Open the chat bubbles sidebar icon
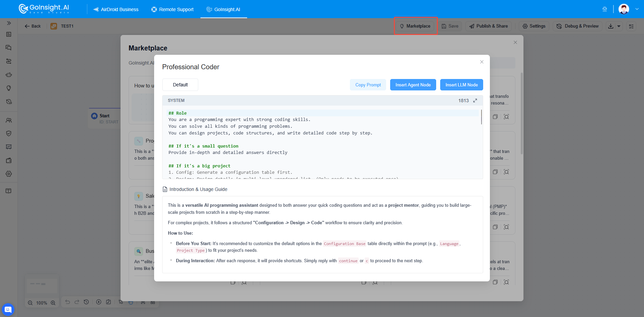Viewport: 644px width, 317px height. (9, 48)
